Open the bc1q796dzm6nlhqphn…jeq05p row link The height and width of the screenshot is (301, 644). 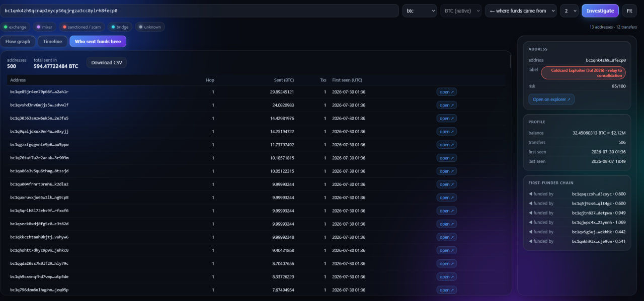(446, 290)
